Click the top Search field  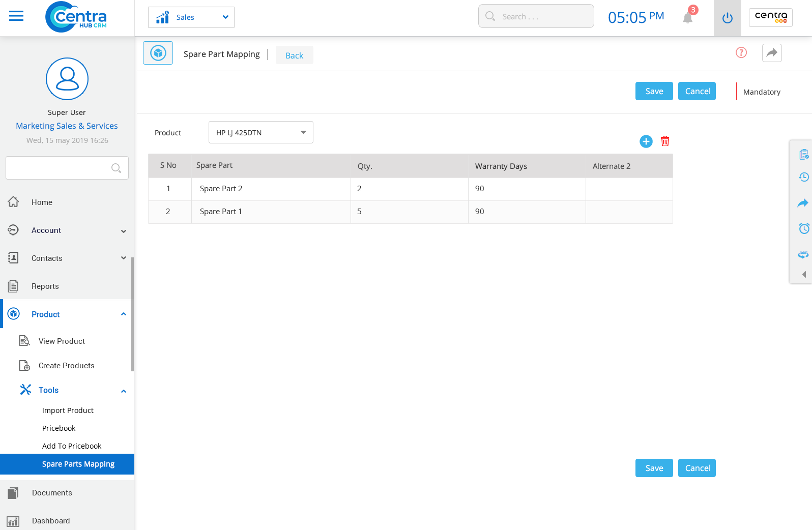pos(536,16)
